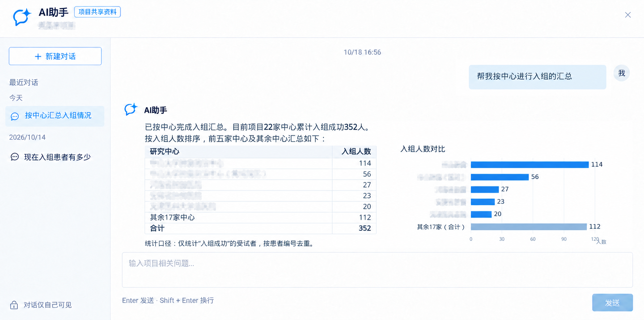Click the chart title 入组人数对比

point(423,149)
